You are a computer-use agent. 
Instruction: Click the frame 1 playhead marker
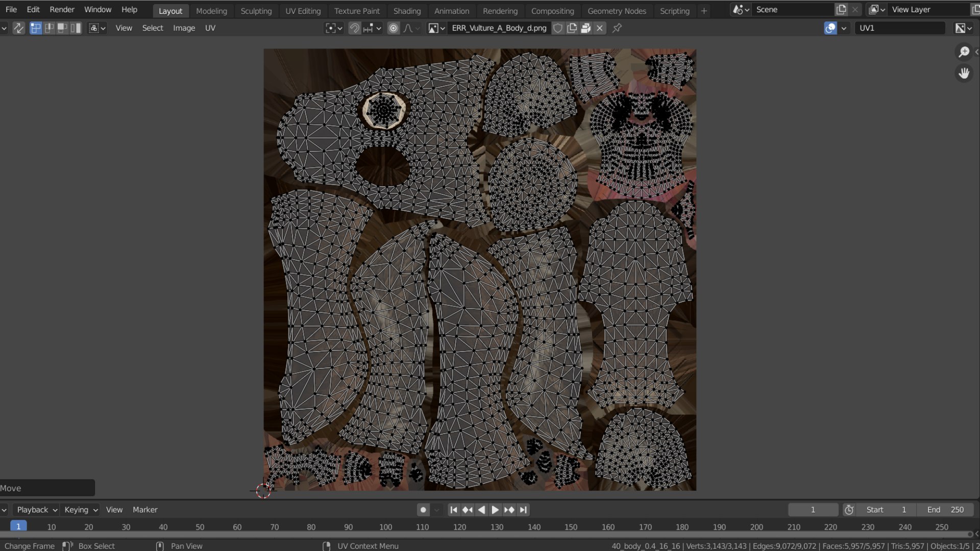tap(18, 527)
